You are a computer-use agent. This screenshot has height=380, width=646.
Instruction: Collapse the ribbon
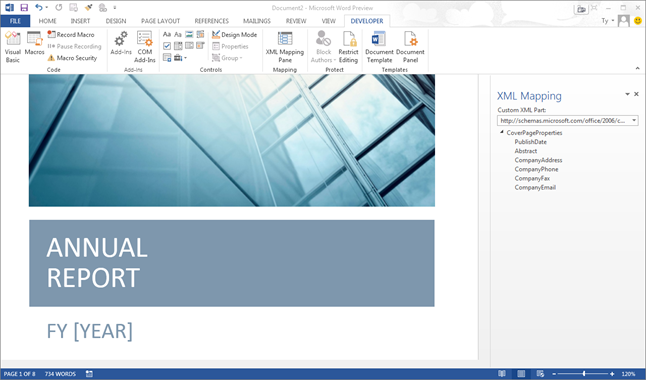[637, 68]
